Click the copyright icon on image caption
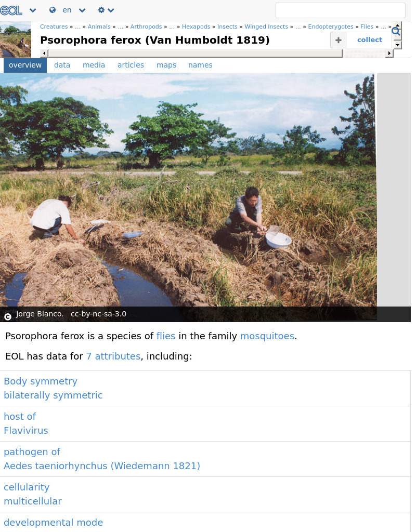416x532 pixels. pyautogui.click(x=7, y=317)
